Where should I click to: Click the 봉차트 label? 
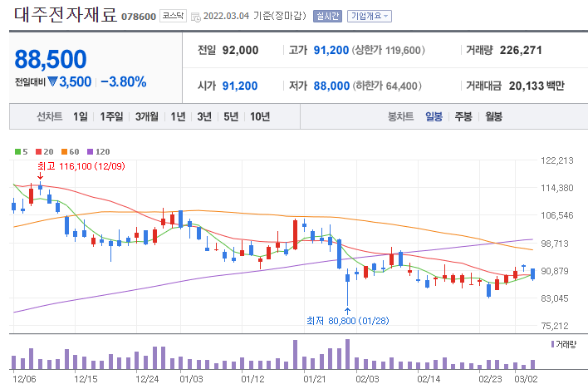click(x=400, y=116)
